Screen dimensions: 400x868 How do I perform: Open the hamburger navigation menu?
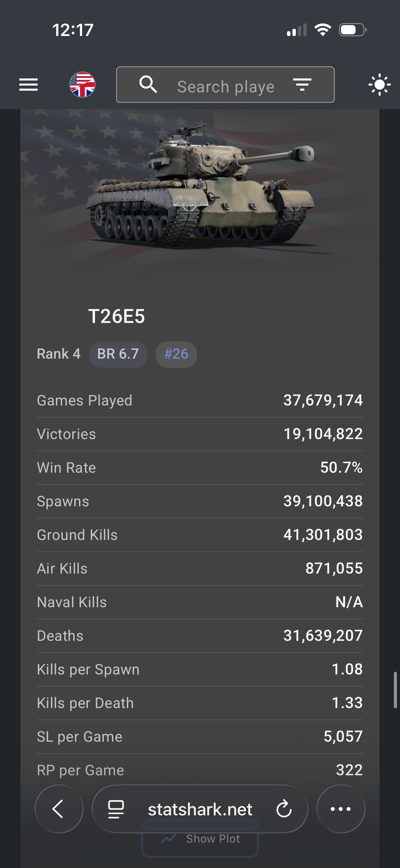click(28, 85)
